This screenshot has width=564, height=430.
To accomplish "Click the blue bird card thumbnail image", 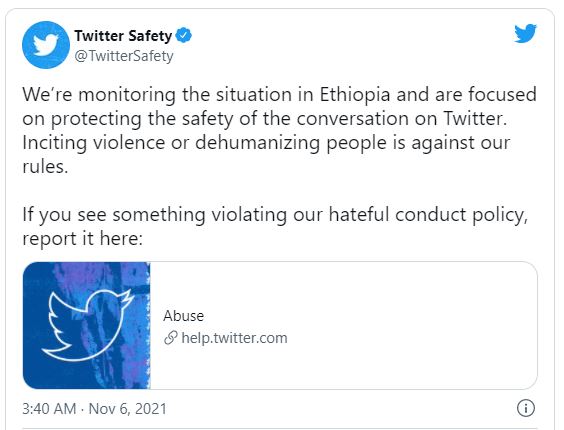I will (x=86, y=326).
